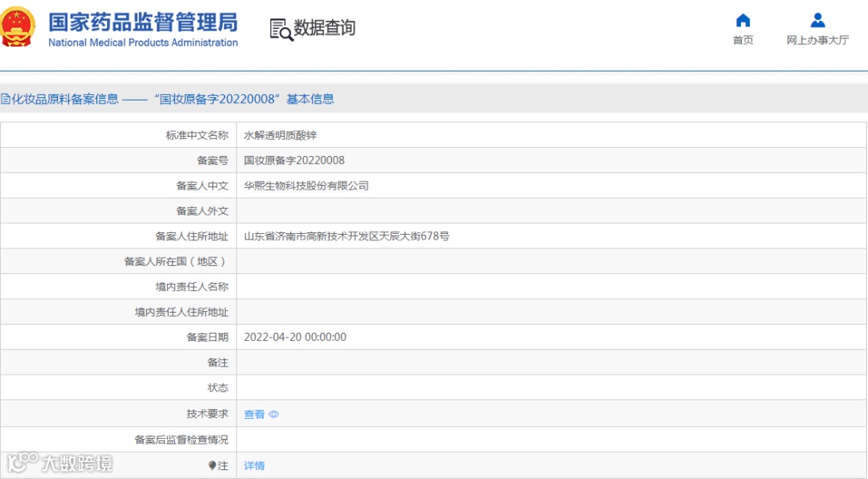Viewport: 868px width, 479px height.
Task: Click the lightbulb icon beside 注
Action: 212,465
